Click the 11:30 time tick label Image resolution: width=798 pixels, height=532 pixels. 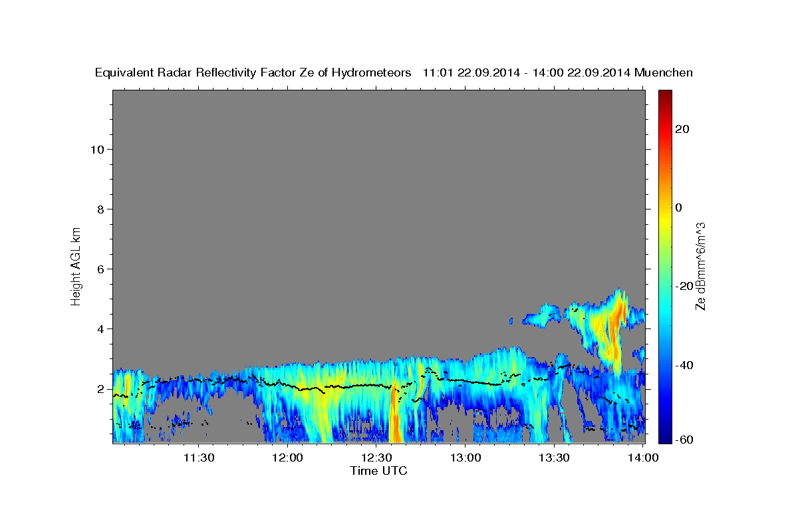click(199, 458)
